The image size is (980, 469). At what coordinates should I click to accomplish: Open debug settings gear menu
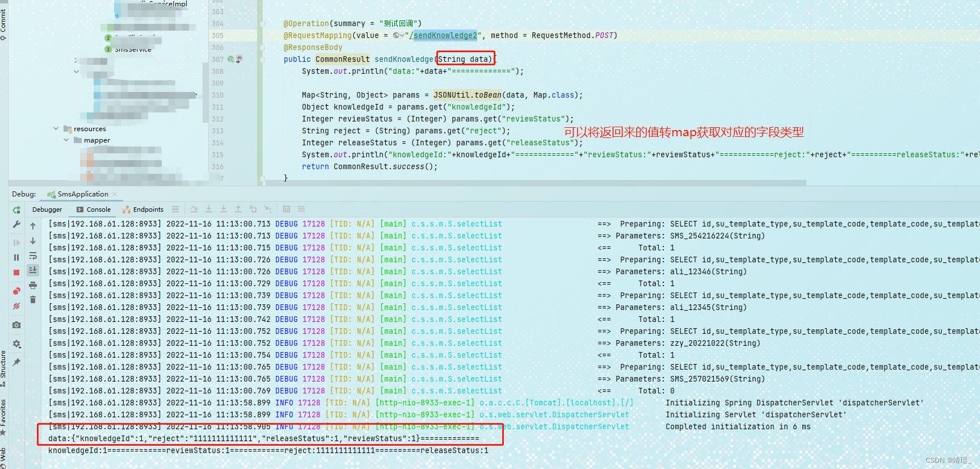click(16, 344)
